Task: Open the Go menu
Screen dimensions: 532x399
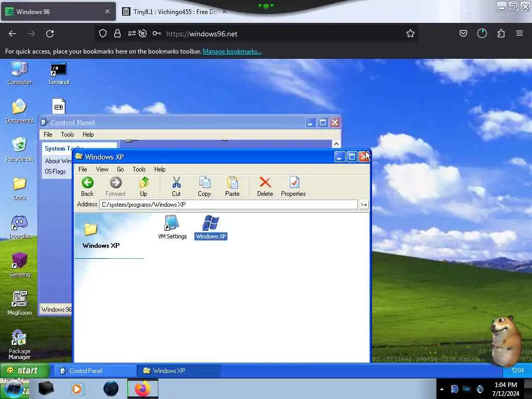Action: point(121,169)
